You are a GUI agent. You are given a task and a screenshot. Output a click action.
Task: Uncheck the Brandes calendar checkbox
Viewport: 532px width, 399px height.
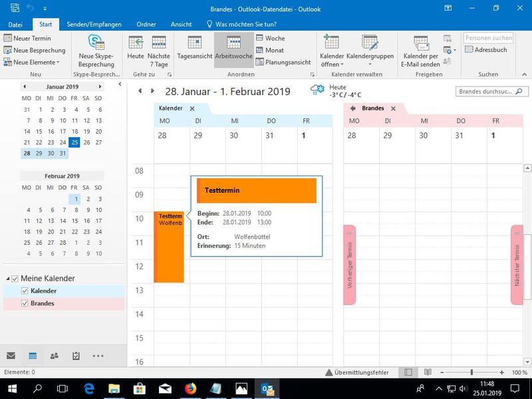(25, 303)
